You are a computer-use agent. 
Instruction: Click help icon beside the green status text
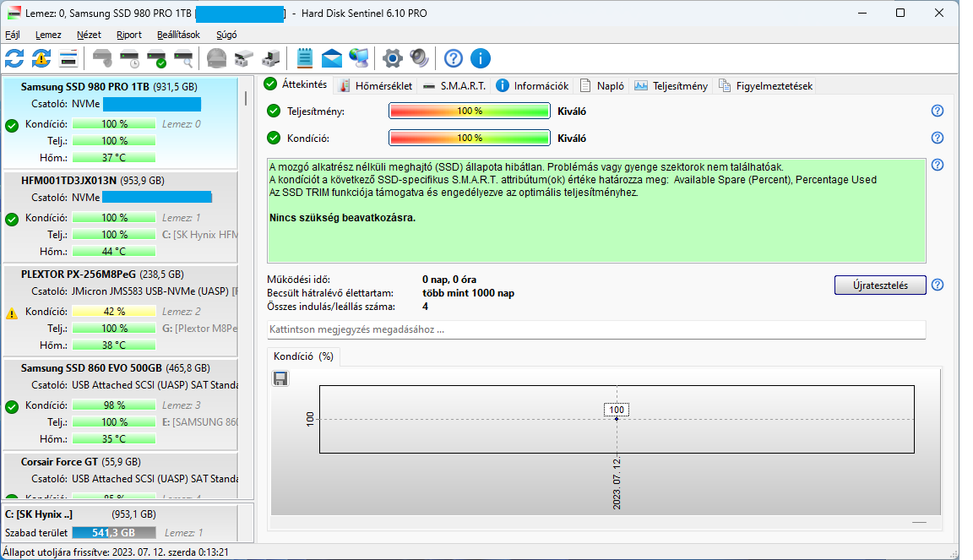937,165
